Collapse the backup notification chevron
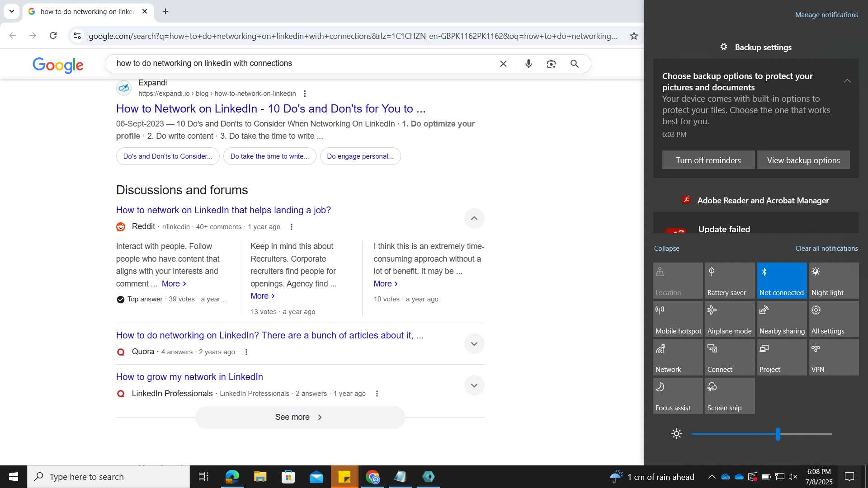Image resolution: width=868 pixels, height=488 pixels. (847, 81)
